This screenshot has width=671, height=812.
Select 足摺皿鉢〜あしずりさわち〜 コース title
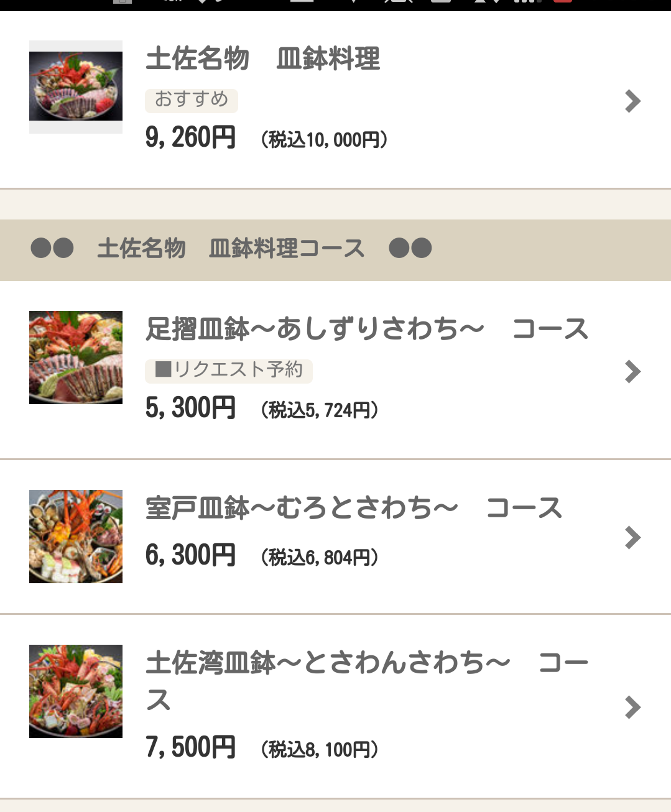click(367, 329)
